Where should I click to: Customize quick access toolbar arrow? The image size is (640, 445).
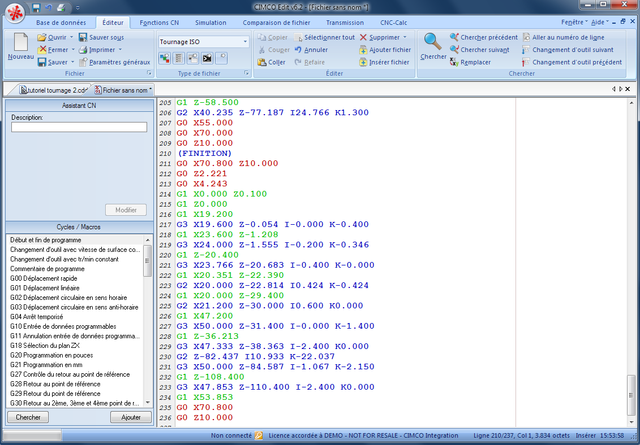[x=78, y=7]
